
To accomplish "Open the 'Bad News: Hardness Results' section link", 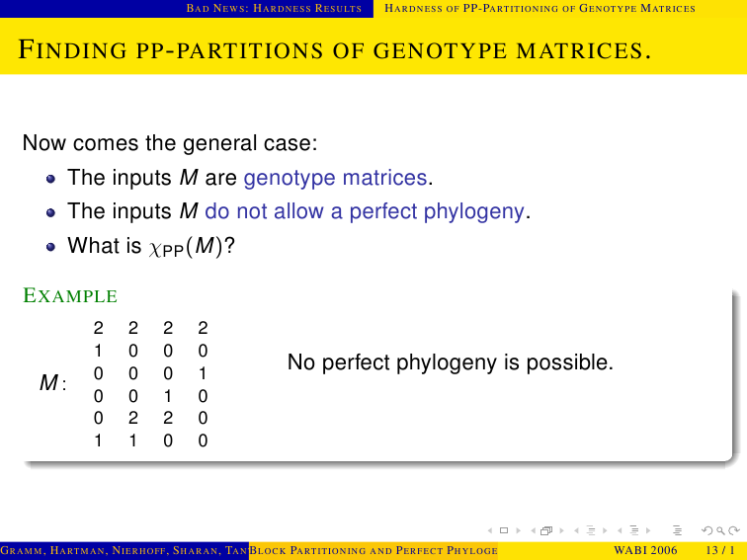I will [274, 8].
